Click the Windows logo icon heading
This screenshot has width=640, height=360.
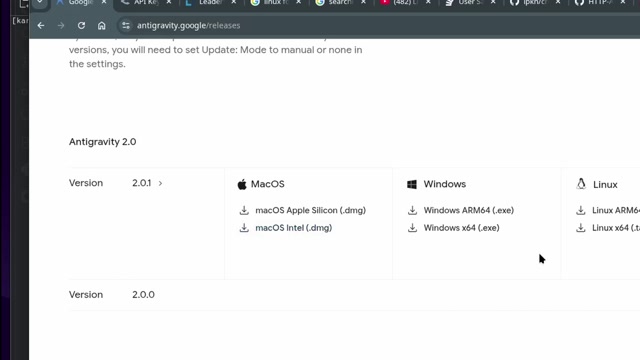[x=412, y=184]
